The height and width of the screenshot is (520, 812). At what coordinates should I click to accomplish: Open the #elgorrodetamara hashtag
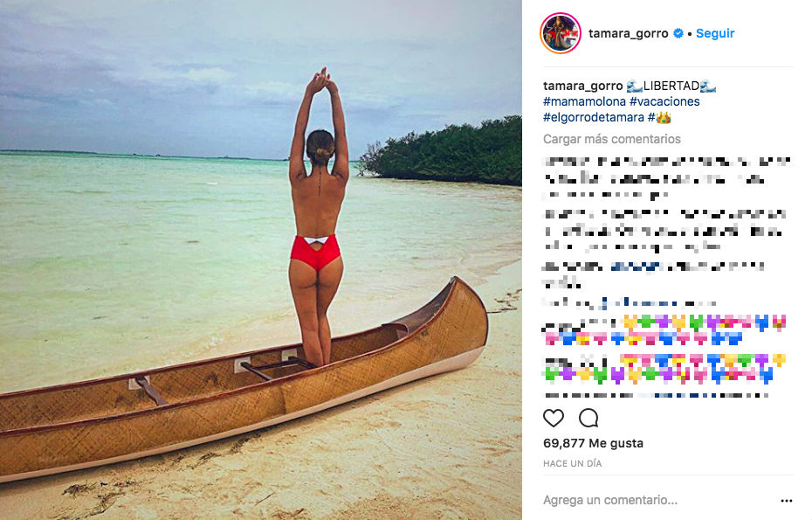coord(594,117)
